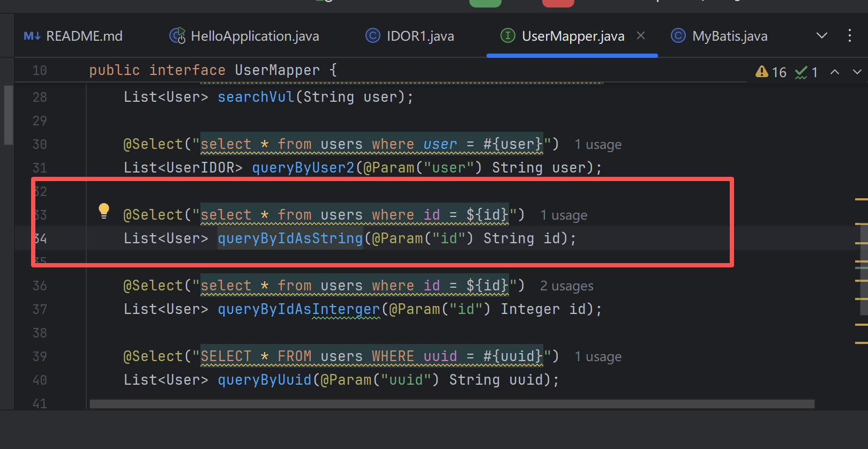
Task: Click the UserMapper interface name in sticky header
Action: (x=277, y=70)
